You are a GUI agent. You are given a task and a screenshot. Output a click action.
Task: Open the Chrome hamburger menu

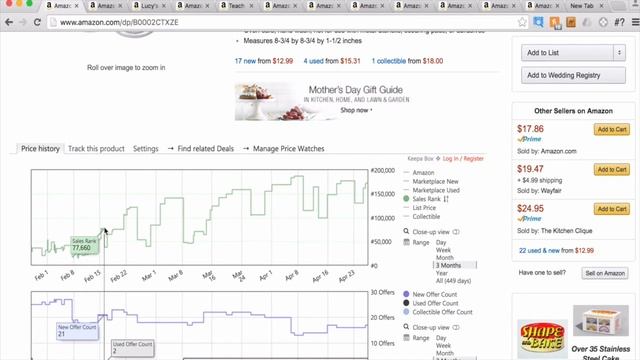click(x=636, y=22)
